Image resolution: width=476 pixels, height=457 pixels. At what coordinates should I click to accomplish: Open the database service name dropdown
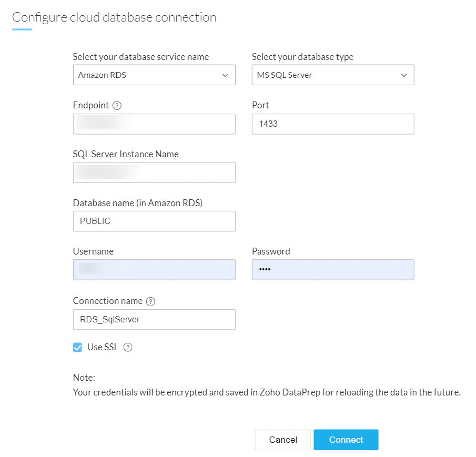coord(154,75)
